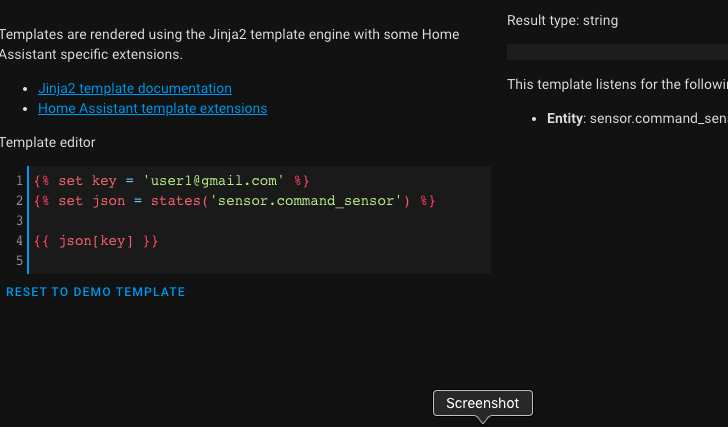Screen dimensions: 728x427
Task: Click line number 5 in the gutter
Action: click(x=20, y=261)
